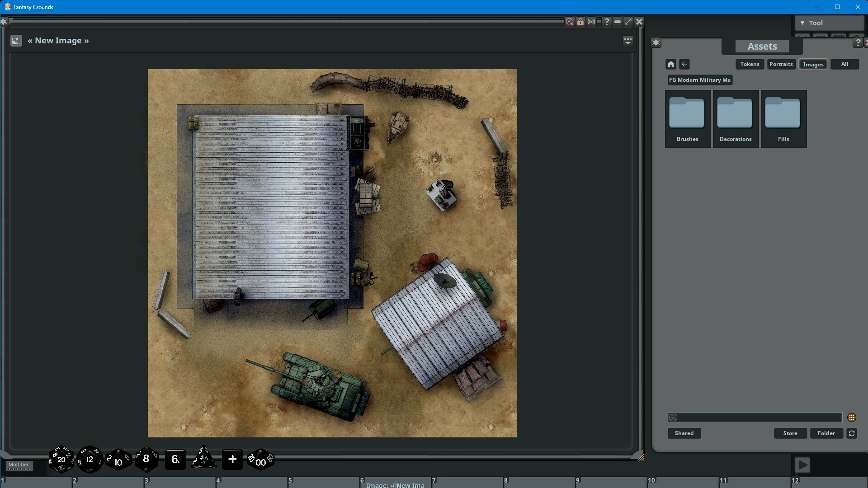Image resolution: width=868 pixels, height=488 pixels.
Task: Click the Store button
Action: [790, 433]
